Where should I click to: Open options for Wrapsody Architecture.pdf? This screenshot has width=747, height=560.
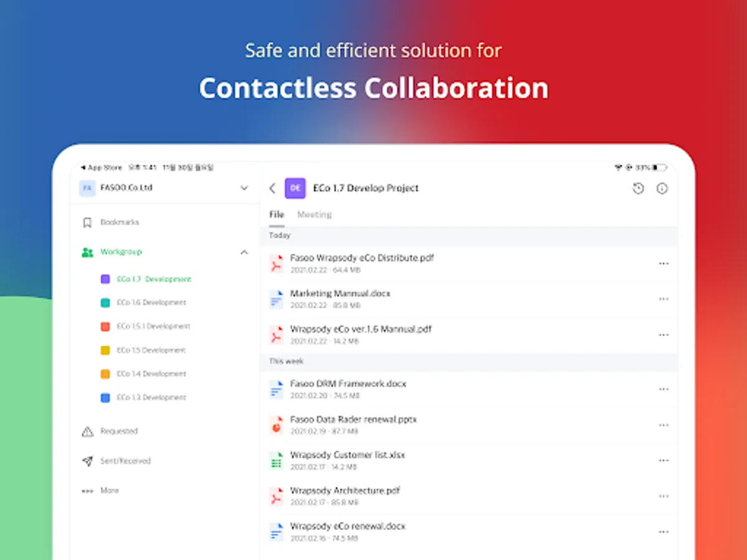click(x=664, y=497)
